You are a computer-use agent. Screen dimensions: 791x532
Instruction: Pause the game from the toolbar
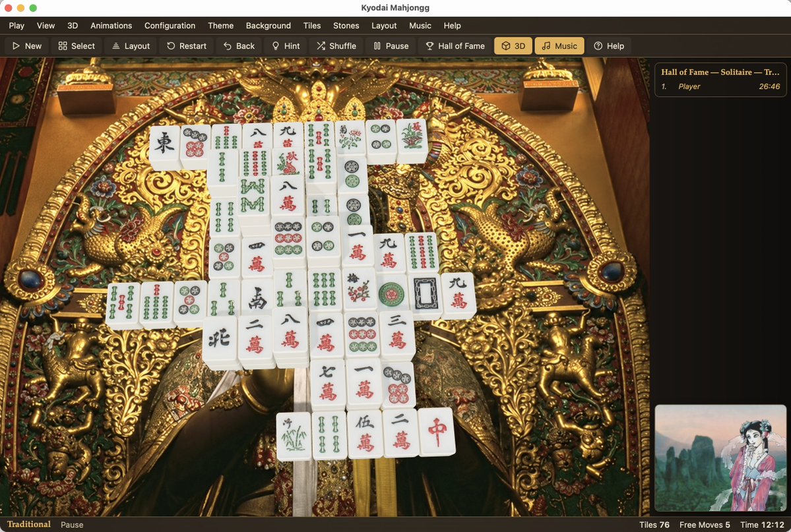391,46
